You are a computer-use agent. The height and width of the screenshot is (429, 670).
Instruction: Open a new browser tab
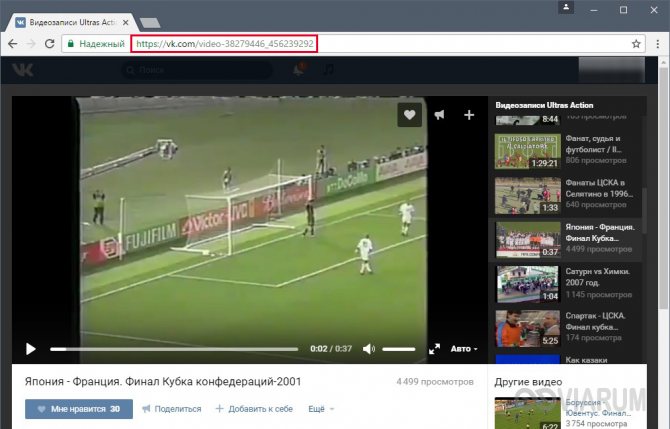pos(150,23)
